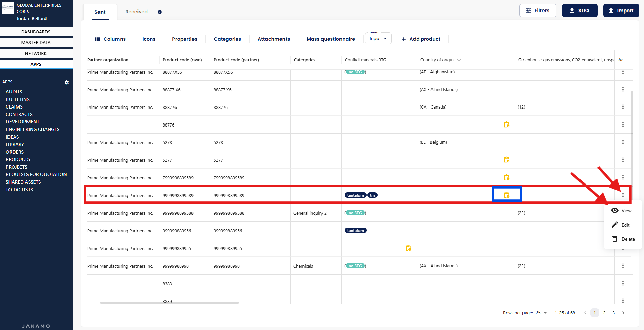Image resolution: width=644 pixels, height=330 pixels.
Task: Click the APPS settings gear icon
Action: point(67,82)
